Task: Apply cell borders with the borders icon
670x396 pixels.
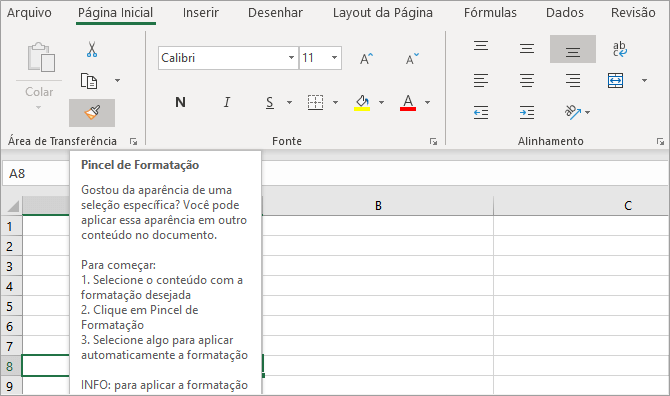Action: (x=315, y=103)
